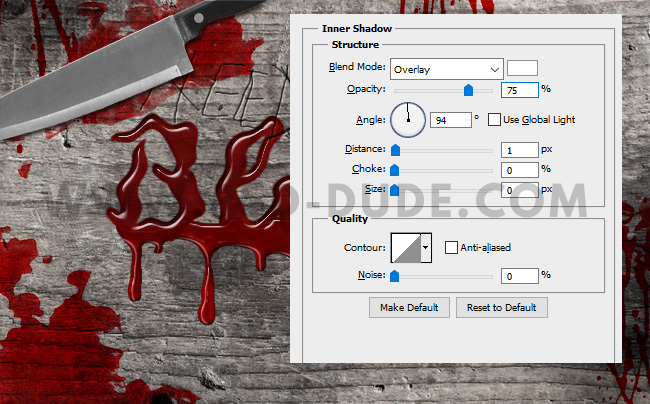Screen dimensions: 650x404
Task: Focus the Distance value field in px
Action: pyautogui.click(x=518, y=149)
